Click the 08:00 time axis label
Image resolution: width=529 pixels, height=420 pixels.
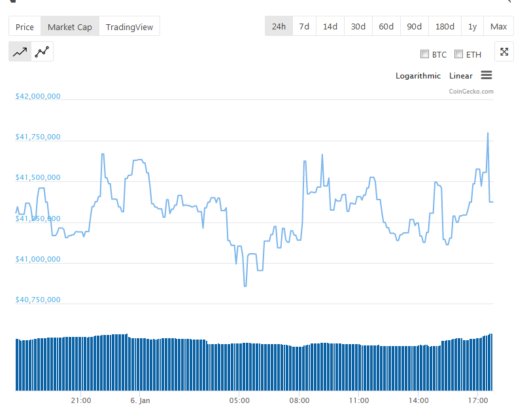(x=299, y=400)
